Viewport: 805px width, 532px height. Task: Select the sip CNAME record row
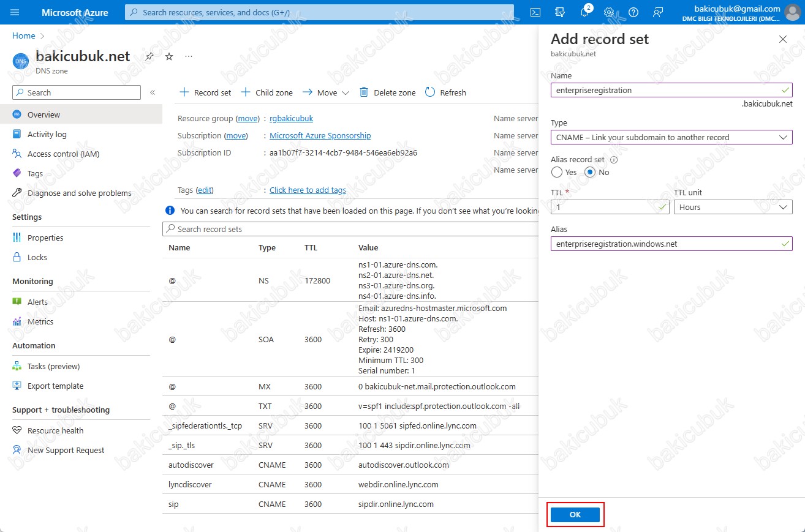350,504
